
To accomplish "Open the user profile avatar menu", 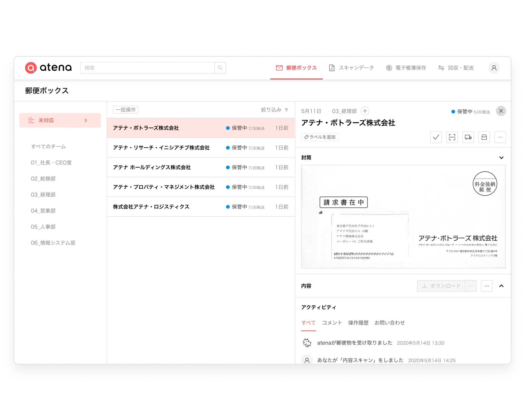I will [x=494, y=68].
